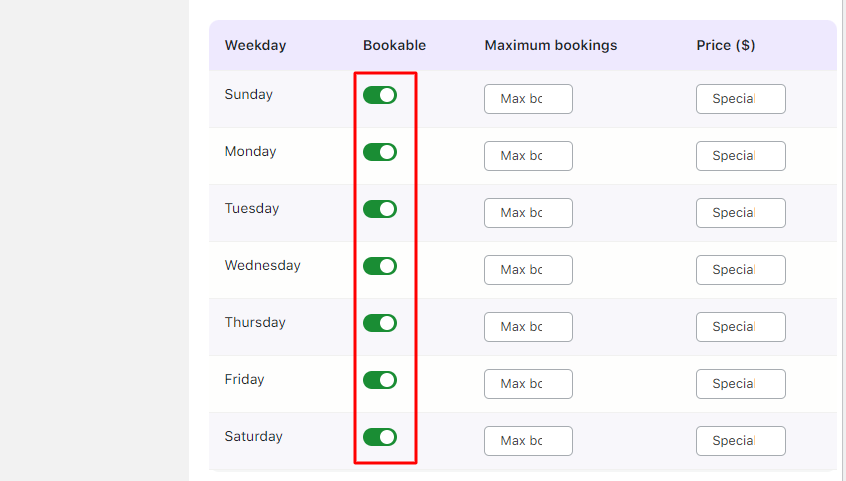Screen dimensions: 846x481
Task: Click the Friday maximum bookings input
Action: [528, 384]
